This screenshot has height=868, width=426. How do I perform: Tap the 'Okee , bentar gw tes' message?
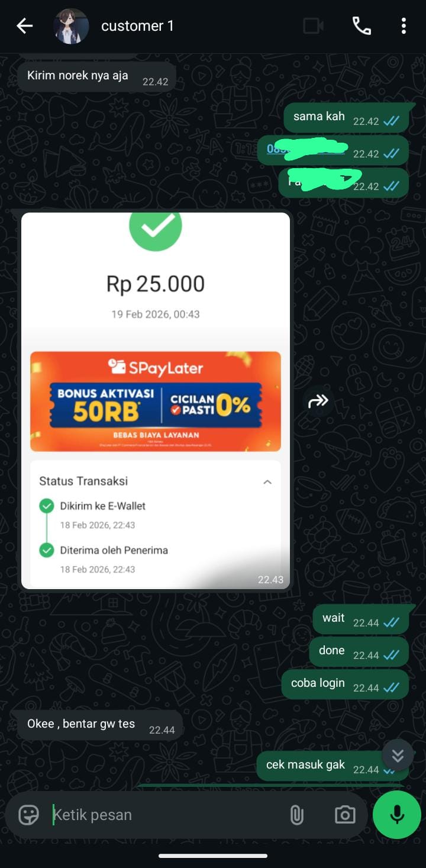click(x=100, y=726)
